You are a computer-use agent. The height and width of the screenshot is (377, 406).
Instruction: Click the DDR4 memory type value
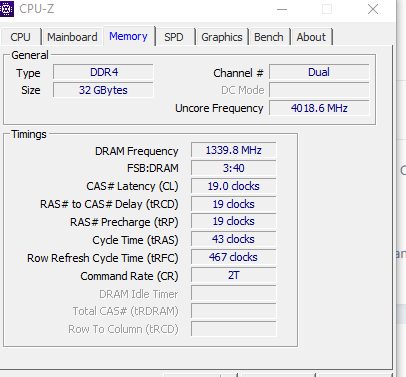(103, 72)
